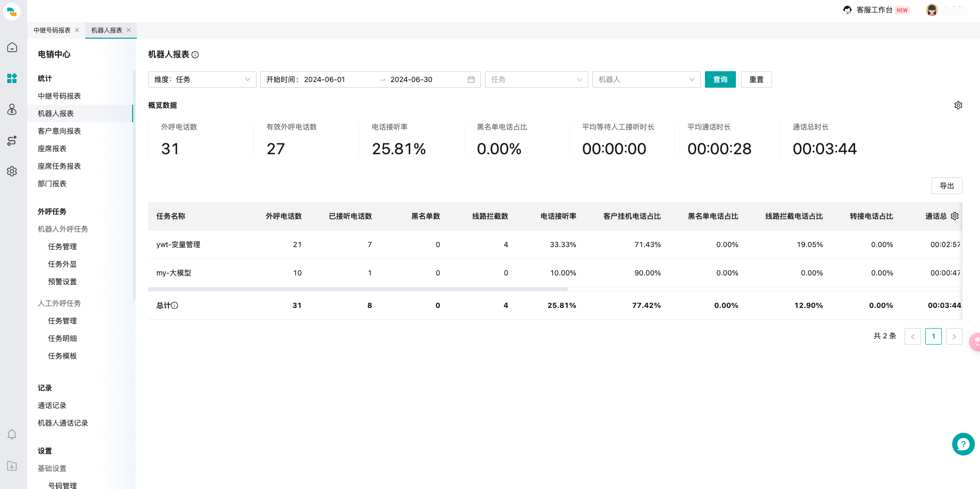Click the 重置 button
The image size is (980, 489).
757,79
